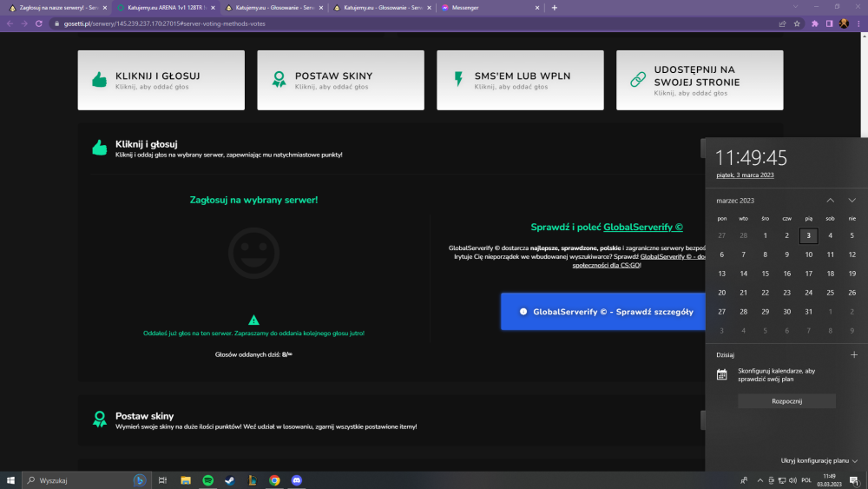This screenshot has width=868, height=489.
Task: Click the Wyszukaj taskbar search box
Action: [86, 480]
